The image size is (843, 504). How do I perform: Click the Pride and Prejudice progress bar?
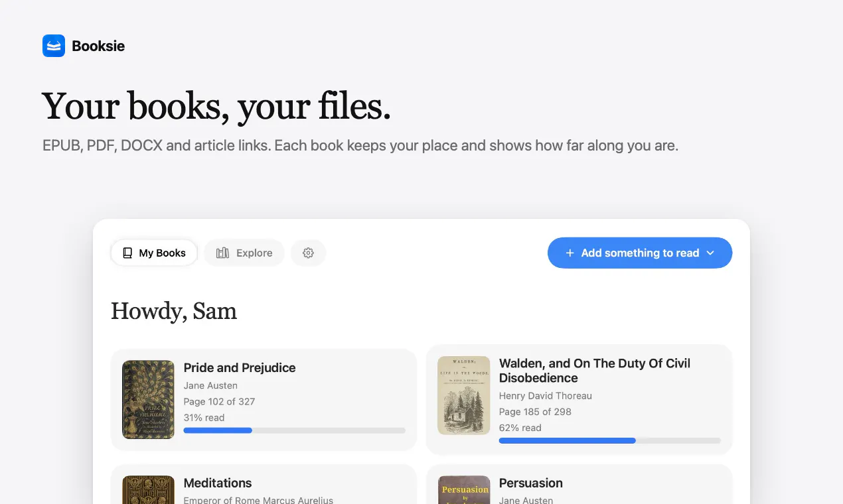tap(294, 430)
